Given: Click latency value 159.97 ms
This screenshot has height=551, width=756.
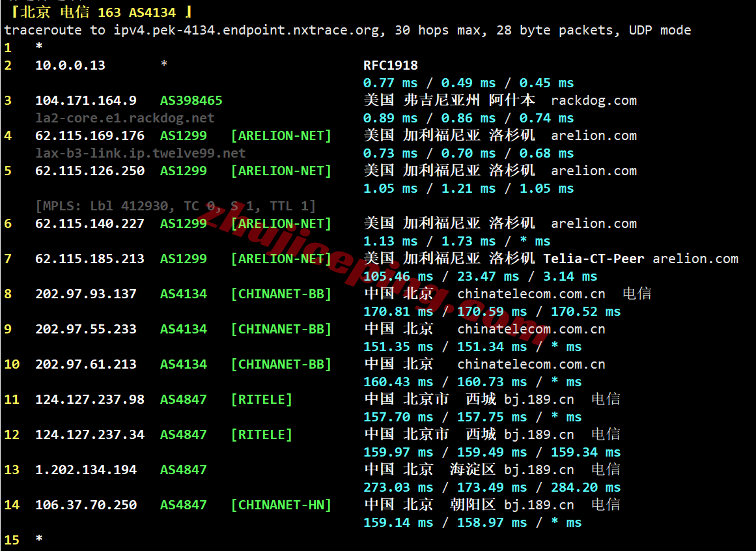Looking at the screenshot, I should coord(399,453).
